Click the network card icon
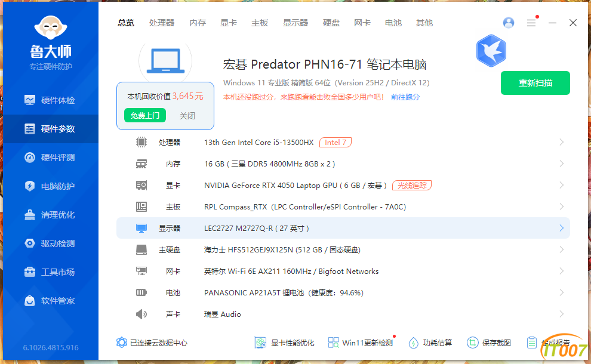The width and height of the screenshot is (591, 364). (x=141, y=272)
